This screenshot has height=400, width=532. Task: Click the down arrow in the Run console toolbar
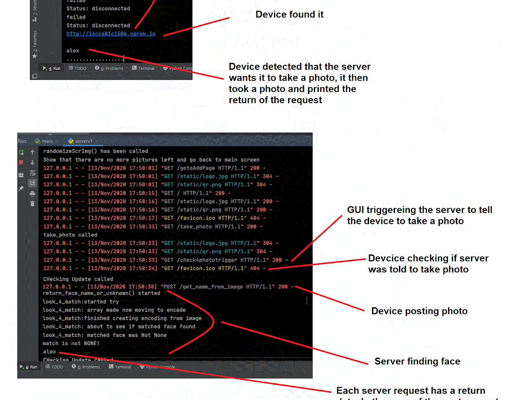click(32, 162)
